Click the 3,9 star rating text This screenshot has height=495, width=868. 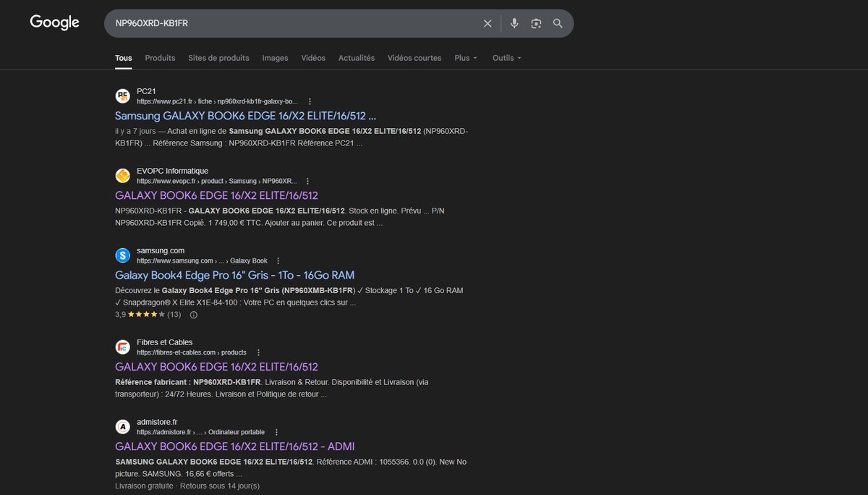click(120, 315)
